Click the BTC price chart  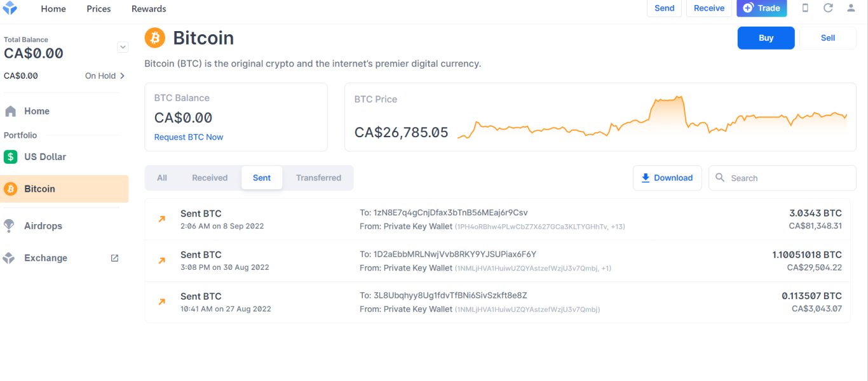tap(652, 117)
